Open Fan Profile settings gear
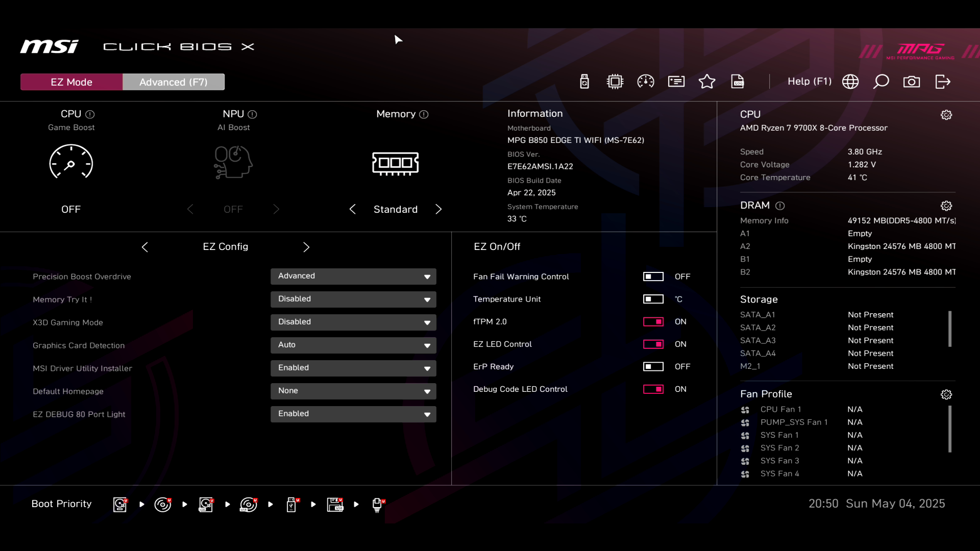This screenshot has width=980, height=551. [946, 394]
